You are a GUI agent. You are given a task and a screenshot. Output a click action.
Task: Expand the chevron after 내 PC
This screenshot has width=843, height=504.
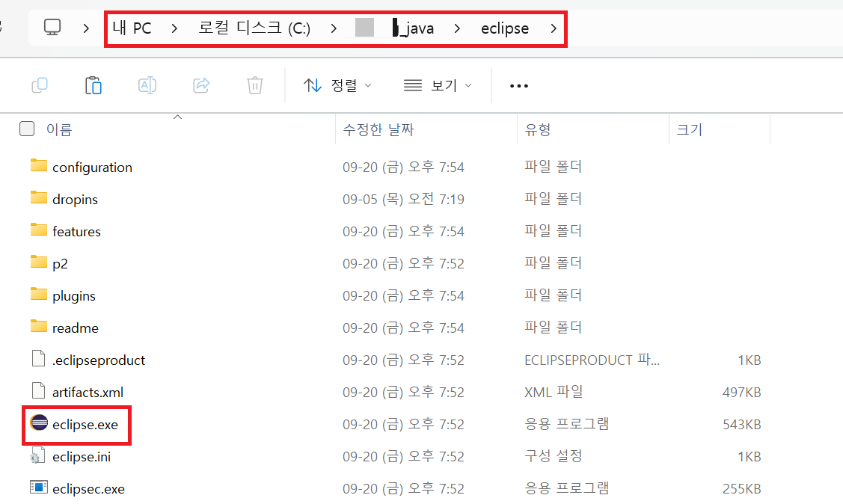coord(174,28)
